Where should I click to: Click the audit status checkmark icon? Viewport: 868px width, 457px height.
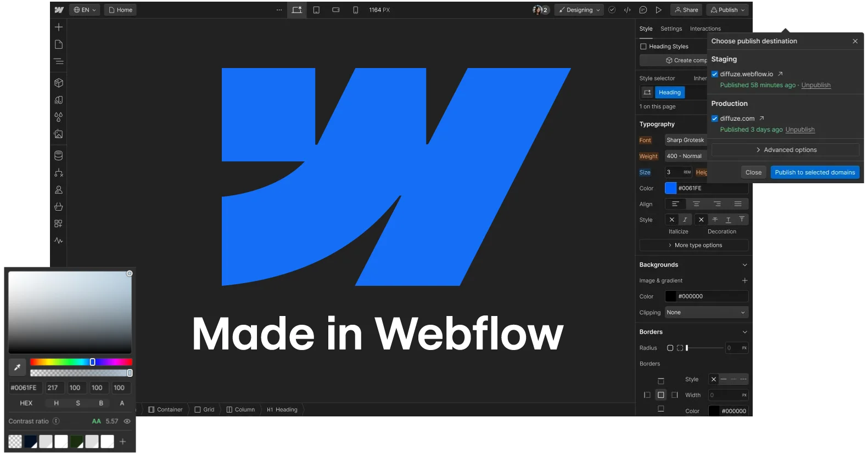click(612, 10)
